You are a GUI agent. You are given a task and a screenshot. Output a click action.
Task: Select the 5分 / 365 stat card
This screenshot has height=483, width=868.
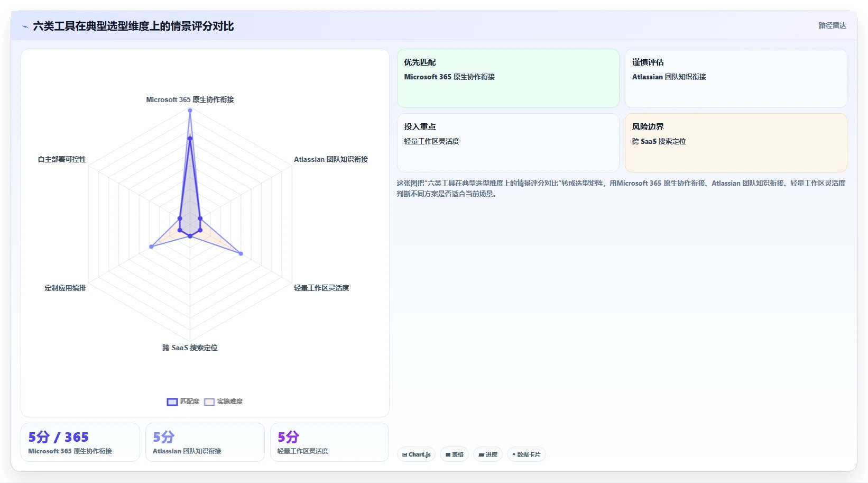(80, 442)
